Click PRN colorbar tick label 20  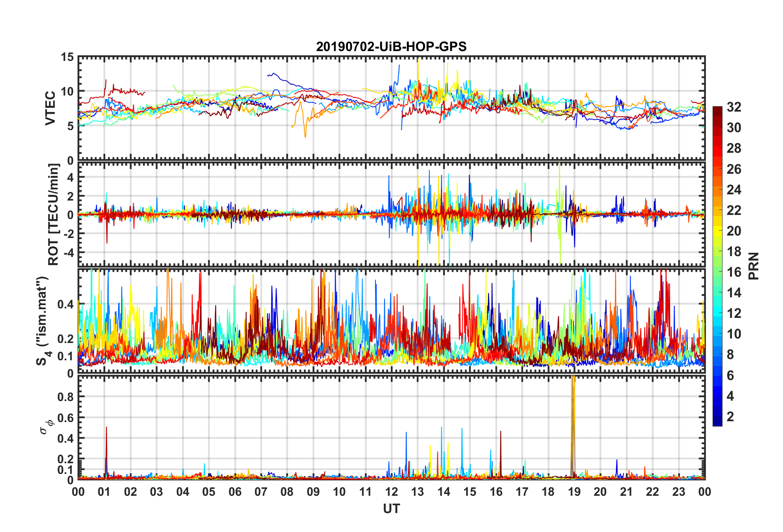tap(734, 231)
